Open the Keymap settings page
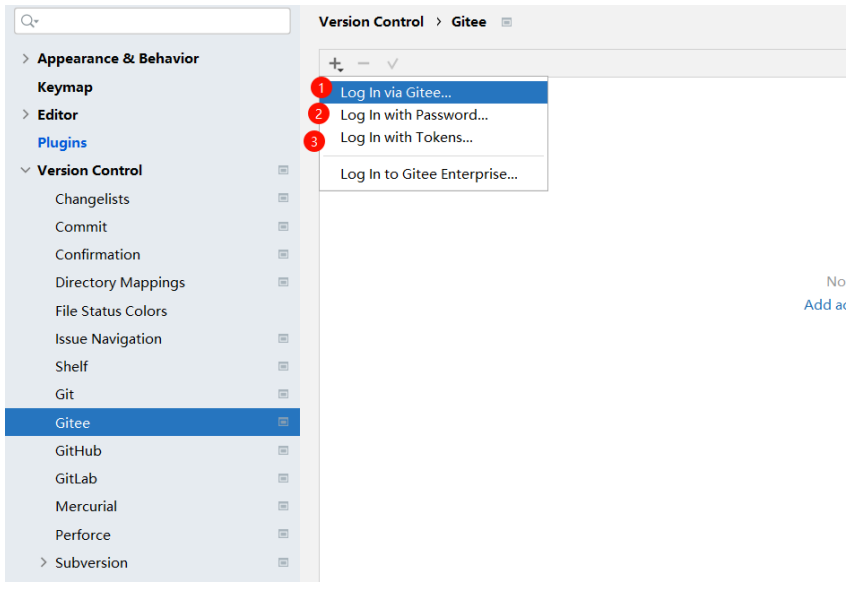Viewport: 864px width, 606px height. [x=65, y=88]
